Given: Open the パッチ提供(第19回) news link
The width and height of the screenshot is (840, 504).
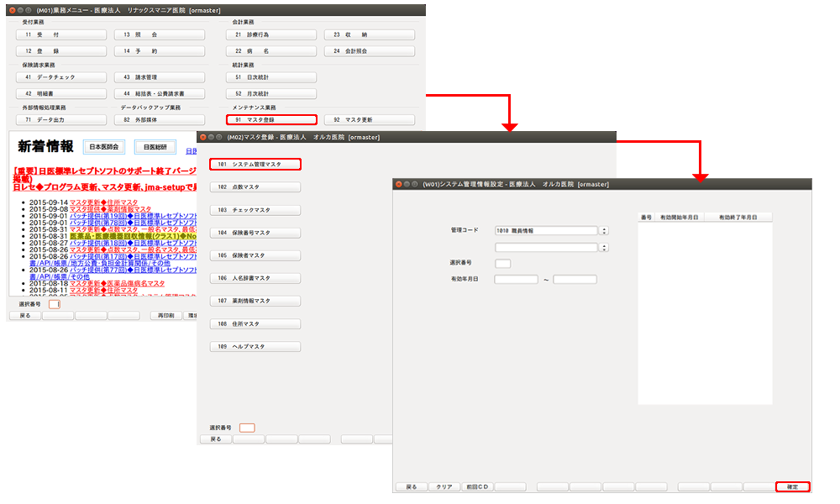Looking at the screenshot, I should tap(133, 216).
